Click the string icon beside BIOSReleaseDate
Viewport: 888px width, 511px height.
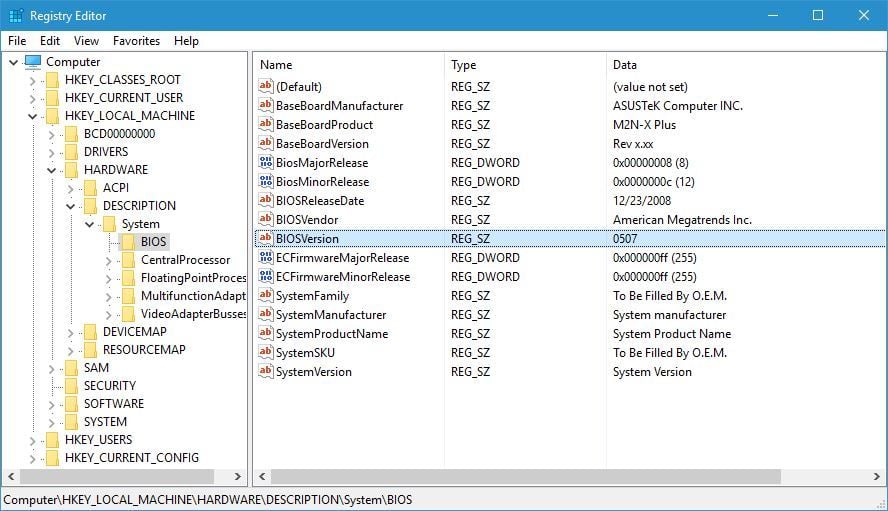point(266,200)
